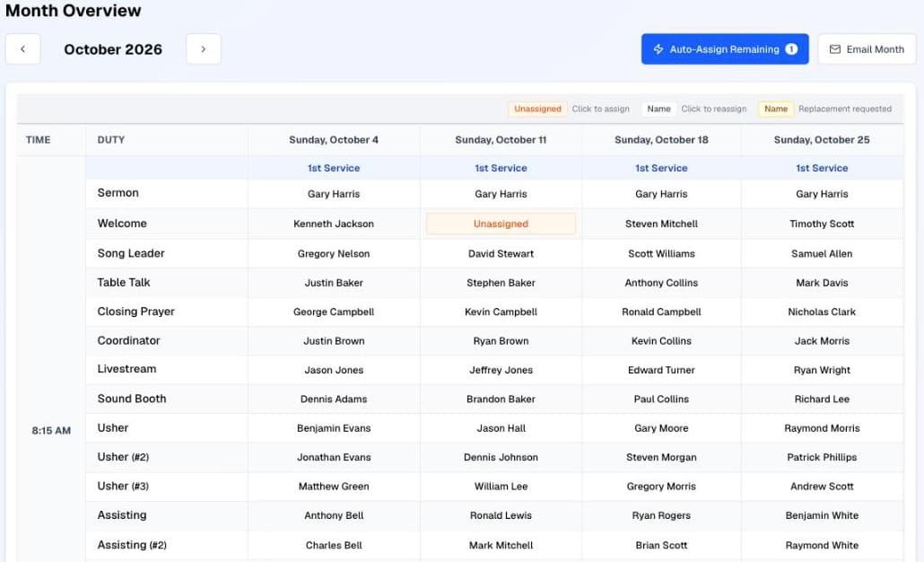The height and width of the screenshot is (562, 924).
Task: Reassign Anthony Bell on Assisting
Action: click(334, 515)
